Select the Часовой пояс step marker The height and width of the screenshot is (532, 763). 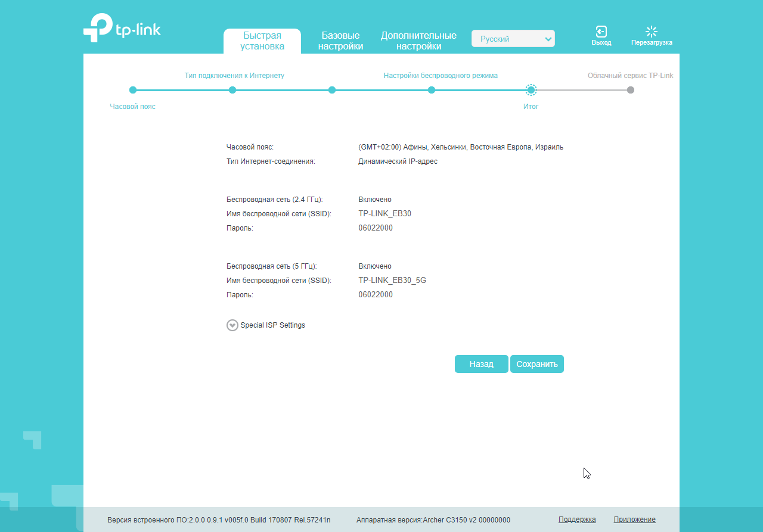[x=133, y=90]
